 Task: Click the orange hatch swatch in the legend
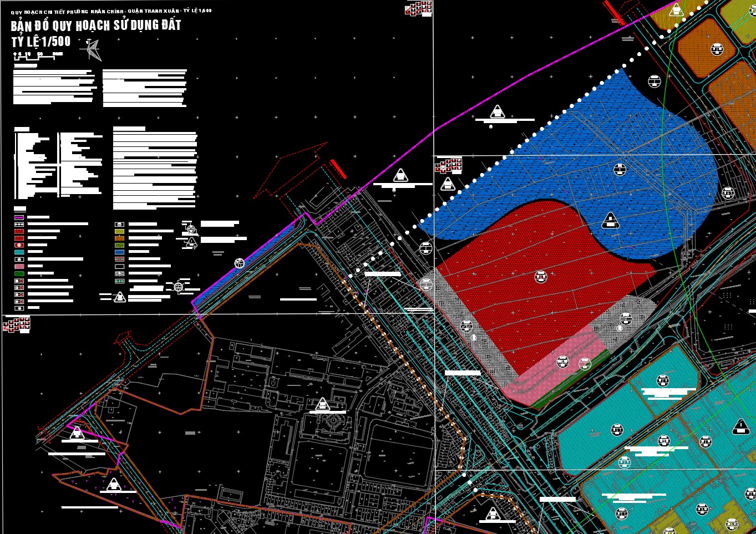pos(120,238)
